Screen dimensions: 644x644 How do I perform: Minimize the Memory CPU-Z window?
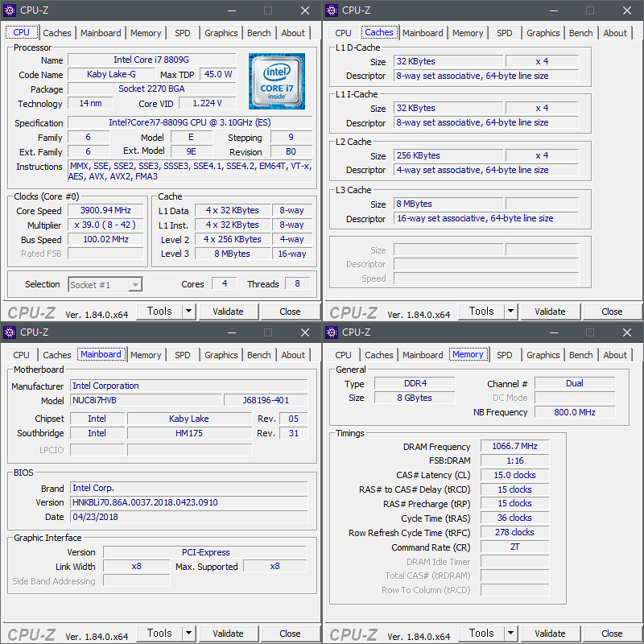point(554,332)
